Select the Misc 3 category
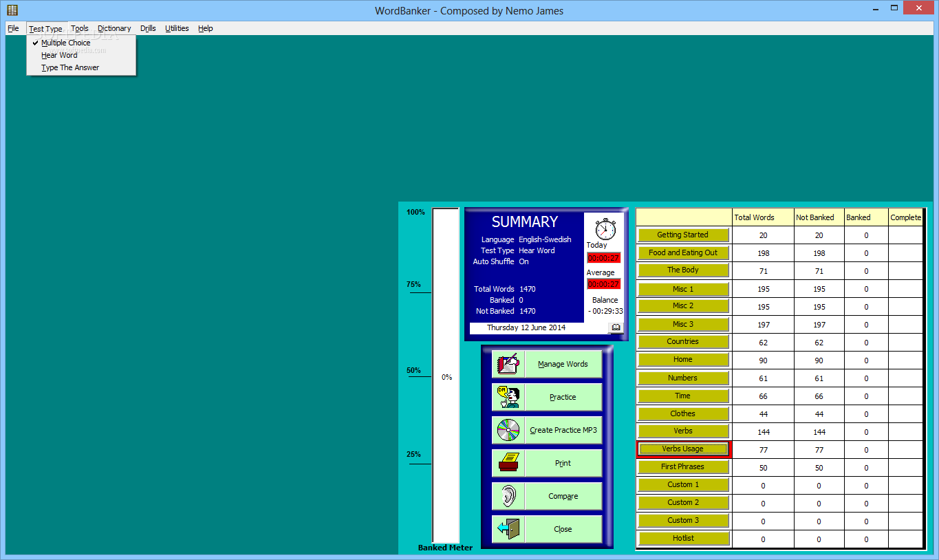This screenshot has width=939, height=560. click(683, 324)
